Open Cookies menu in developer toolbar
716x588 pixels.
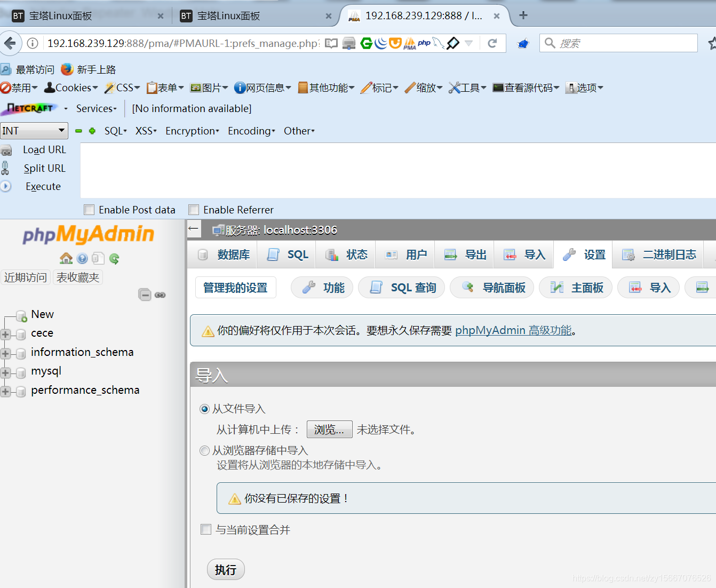tap(71, 88)
